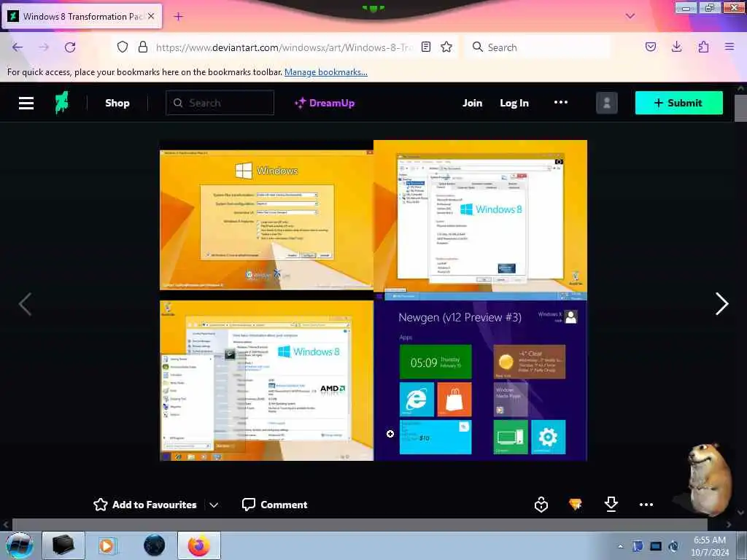
Task: Click the Windows 8 Transformation Pack image
Action: coord(373,300)
